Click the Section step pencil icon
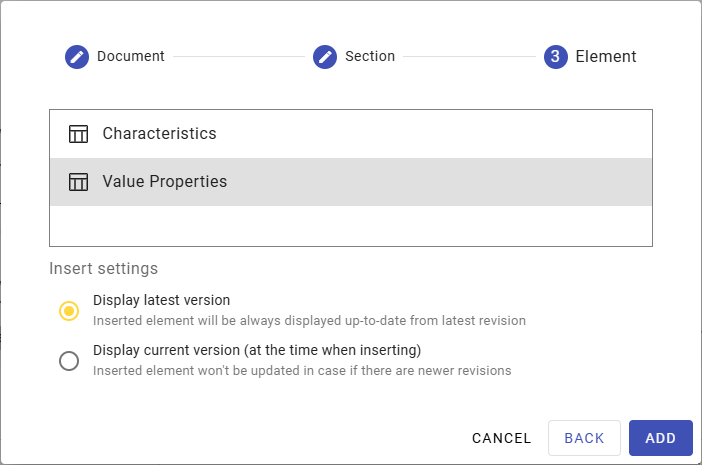 [325, 57]
